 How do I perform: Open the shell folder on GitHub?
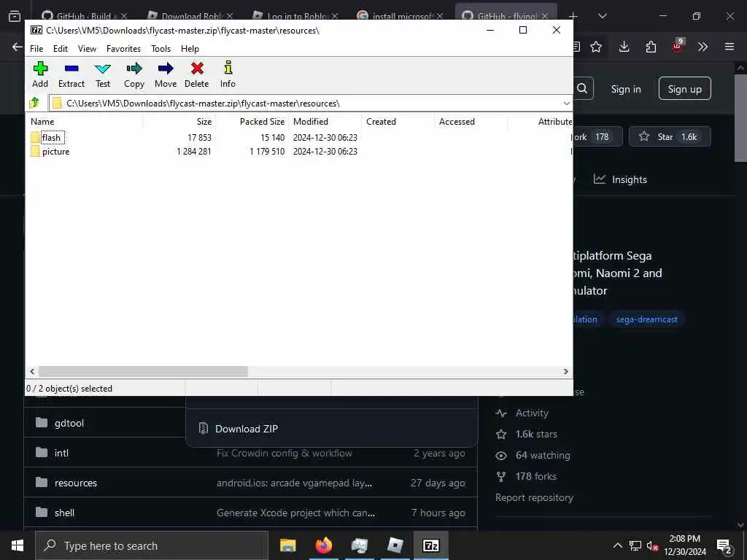64,513
